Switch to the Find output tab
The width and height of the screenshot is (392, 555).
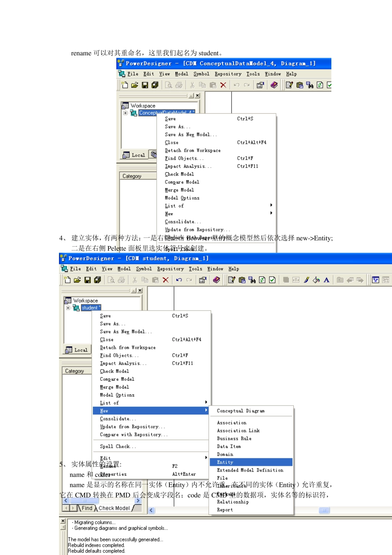[87, 508]
